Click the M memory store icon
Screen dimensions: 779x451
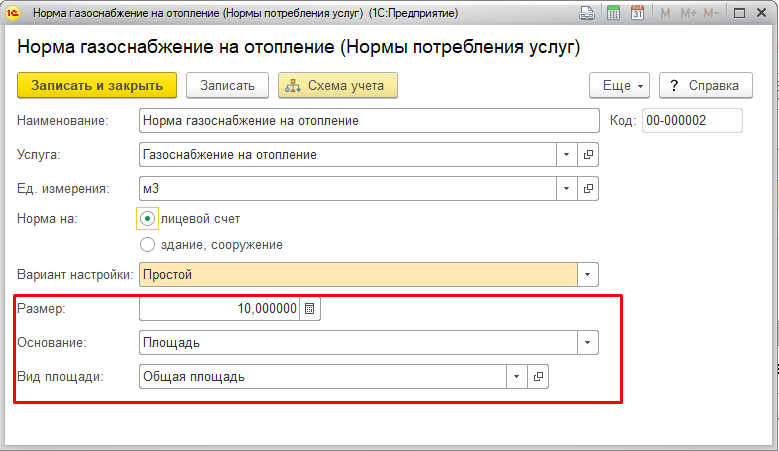tap(665, 13)
